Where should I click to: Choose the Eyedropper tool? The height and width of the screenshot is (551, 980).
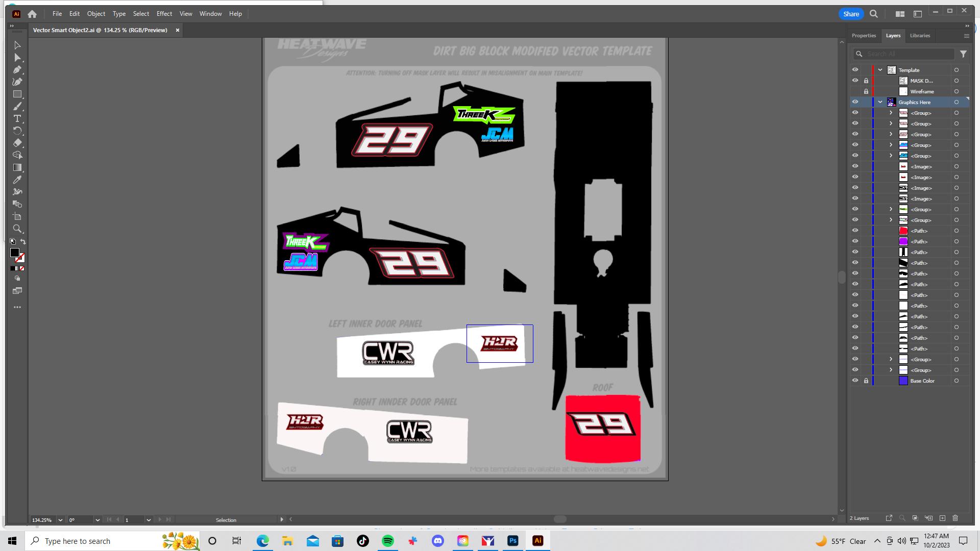pyautogui.click(x=17, y=180)
